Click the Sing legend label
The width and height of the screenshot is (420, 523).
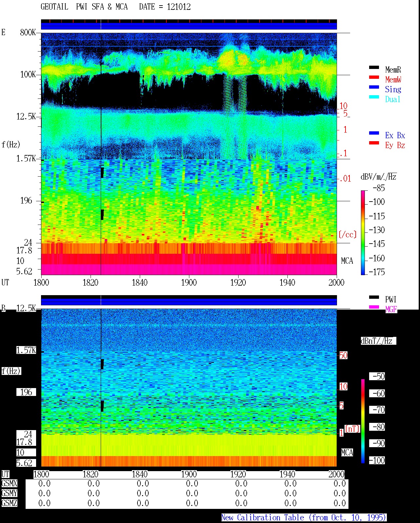click(393, 89)
